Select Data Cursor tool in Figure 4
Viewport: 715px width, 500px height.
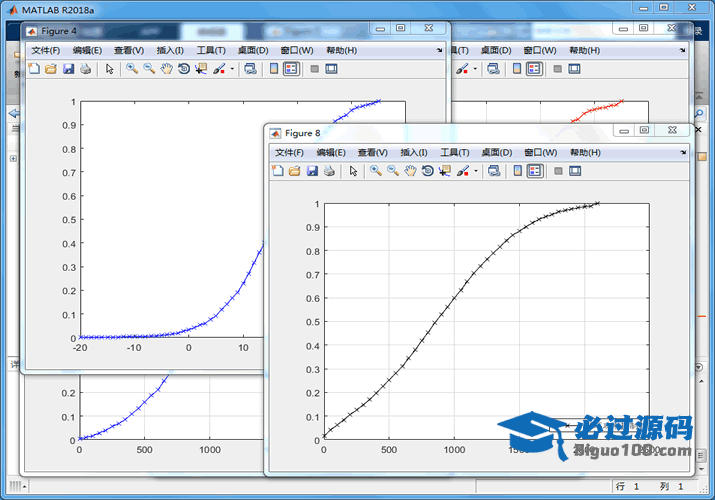(x=201, y=69)
